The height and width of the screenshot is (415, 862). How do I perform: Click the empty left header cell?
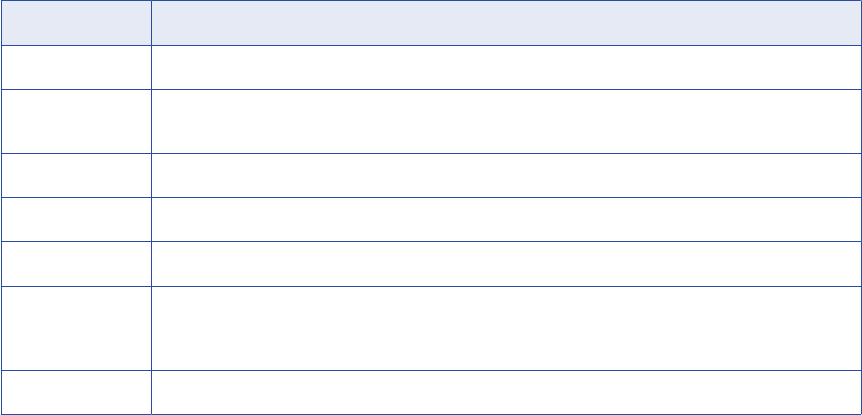(x=76, y=22)
